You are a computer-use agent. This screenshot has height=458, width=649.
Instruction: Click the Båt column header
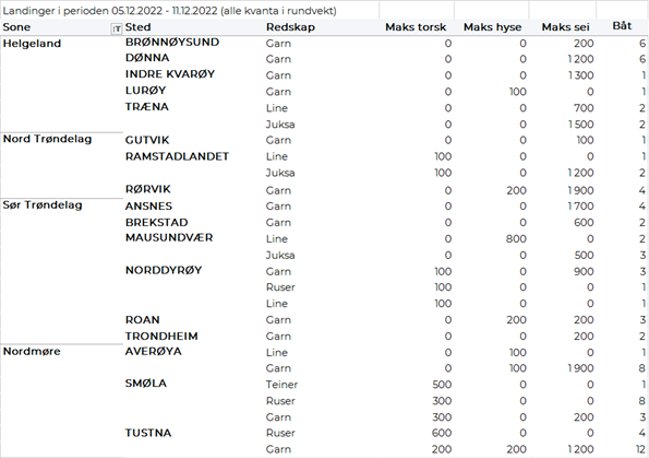coord(620,28)
